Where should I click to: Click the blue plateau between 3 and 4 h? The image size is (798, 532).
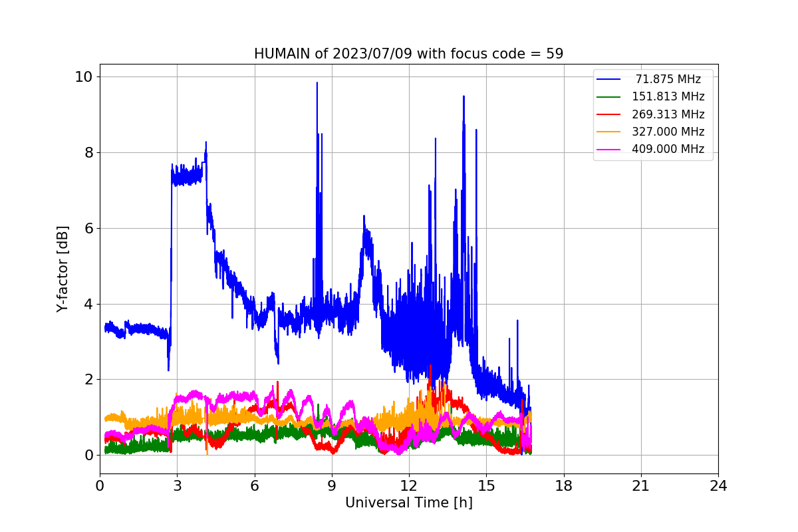click(x=187, y=176)
